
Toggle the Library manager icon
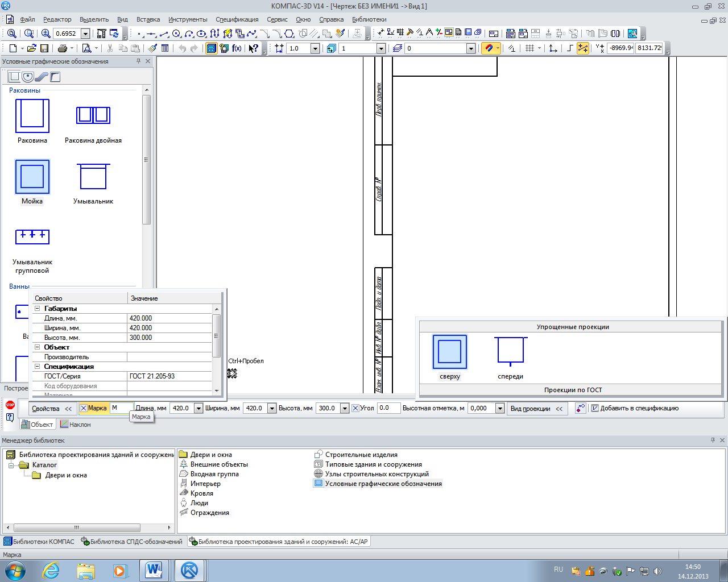(211, 48)
